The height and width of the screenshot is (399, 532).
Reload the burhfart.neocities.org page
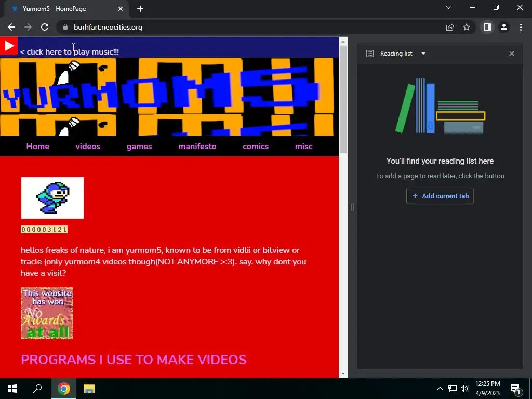45,27
